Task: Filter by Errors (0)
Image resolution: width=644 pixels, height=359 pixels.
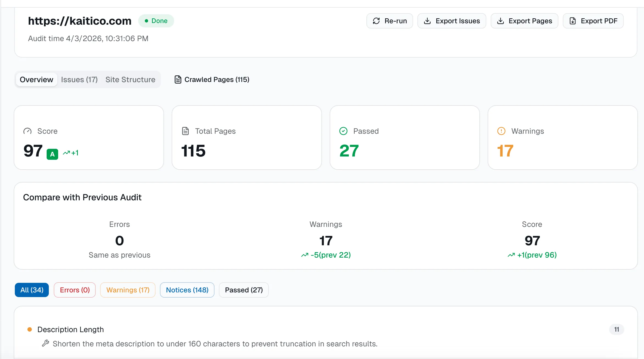Action: 75,290
